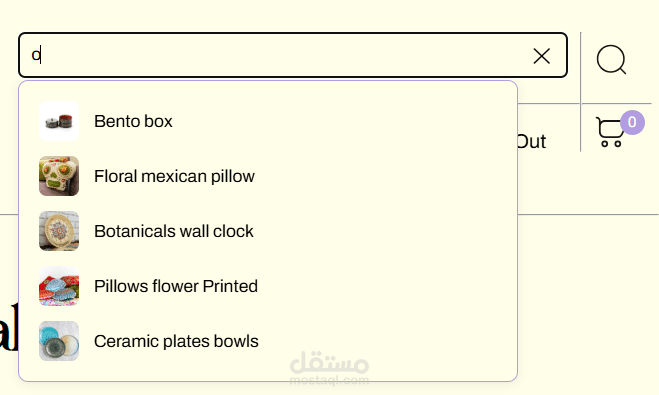Click the clear X icon in search box
This screenshot has height=395, width=659.
pos(541,56)
